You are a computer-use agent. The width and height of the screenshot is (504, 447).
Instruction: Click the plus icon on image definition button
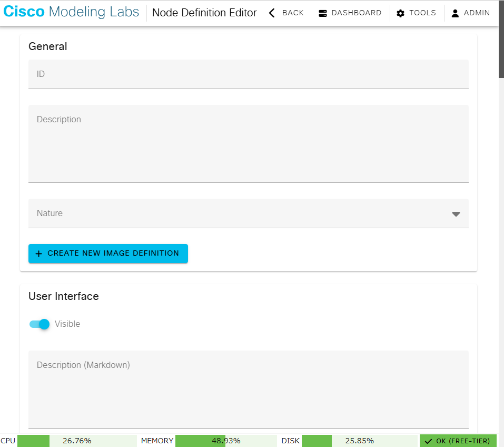[x=39, y=254]
